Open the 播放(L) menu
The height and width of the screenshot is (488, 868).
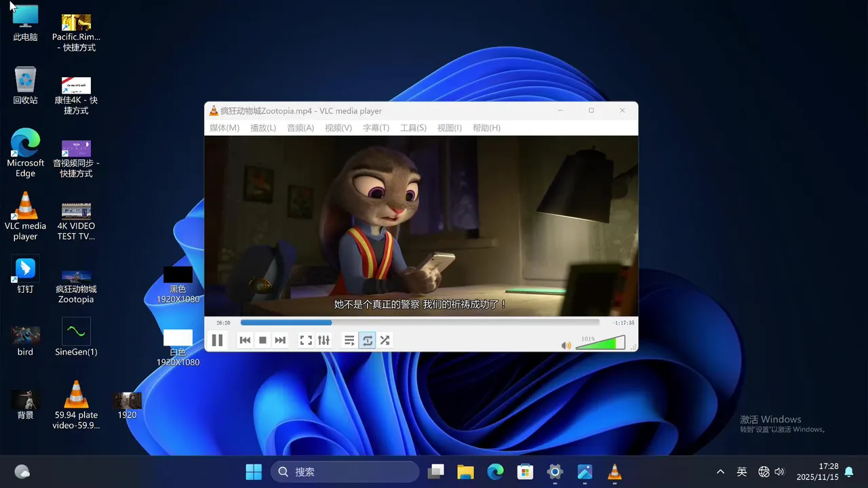tap(263, 128)
